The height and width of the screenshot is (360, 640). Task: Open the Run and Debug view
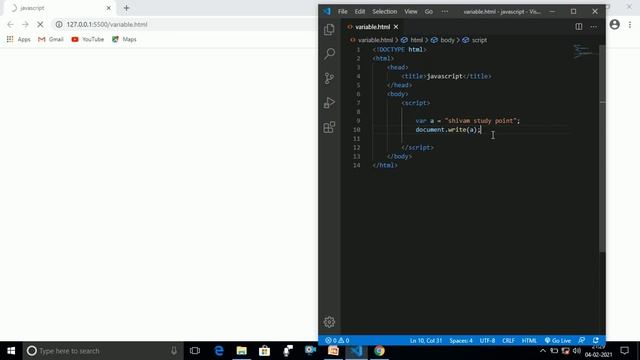(x=329, y=102)
